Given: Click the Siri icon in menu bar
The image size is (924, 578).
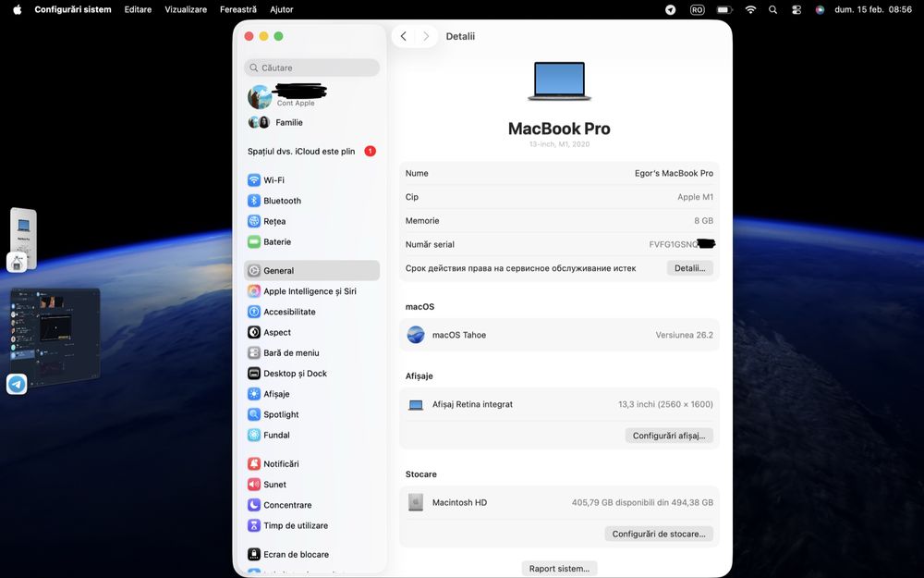Looking at the screenshot, I should (820, 9).
